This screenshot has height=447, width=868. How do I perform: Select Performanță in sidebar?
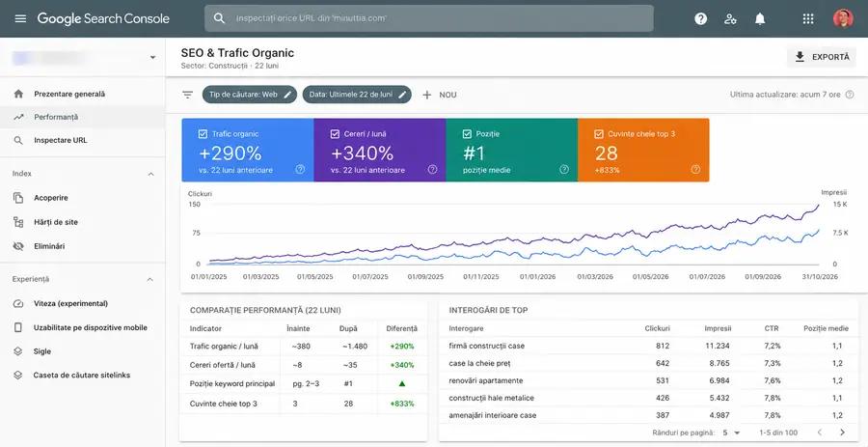tap(83, 117)
